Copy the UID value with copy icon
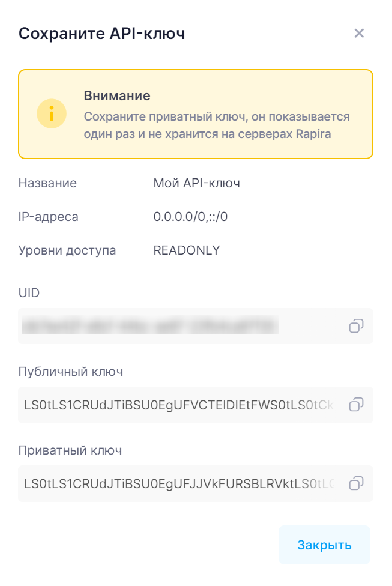 (356, 326)
